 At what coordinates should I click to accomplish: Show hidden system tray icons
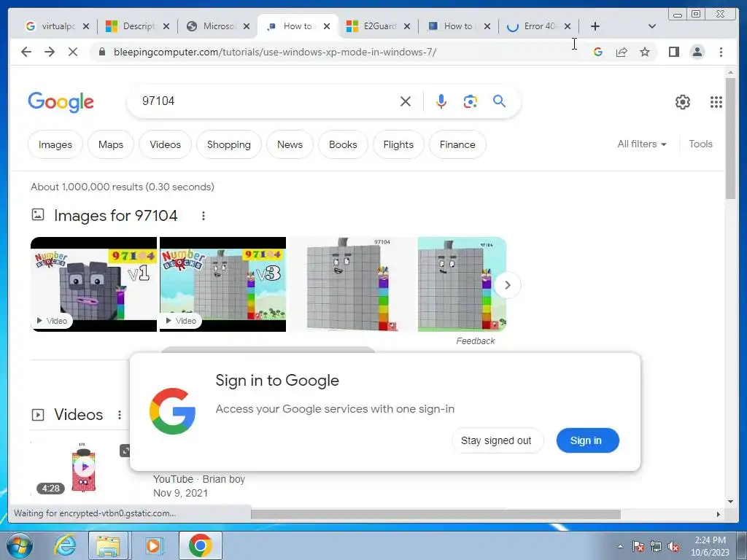tap(620, 546)
